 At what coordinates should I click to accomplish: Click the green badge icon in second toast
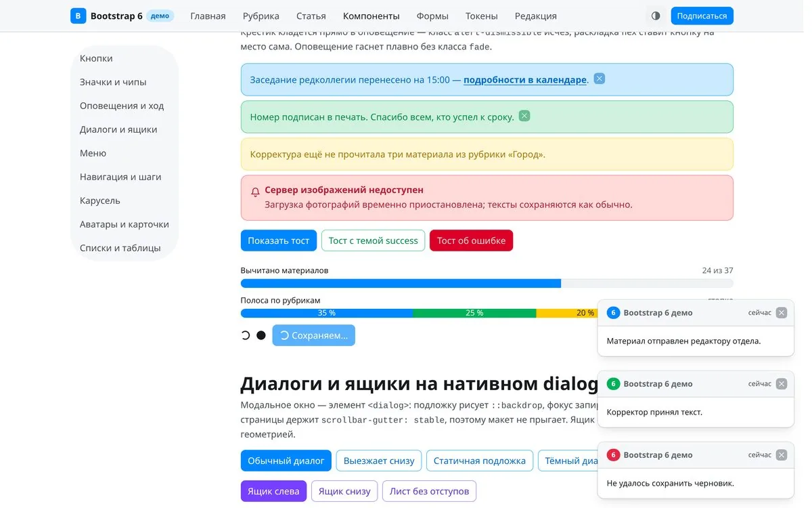point(613,384)
